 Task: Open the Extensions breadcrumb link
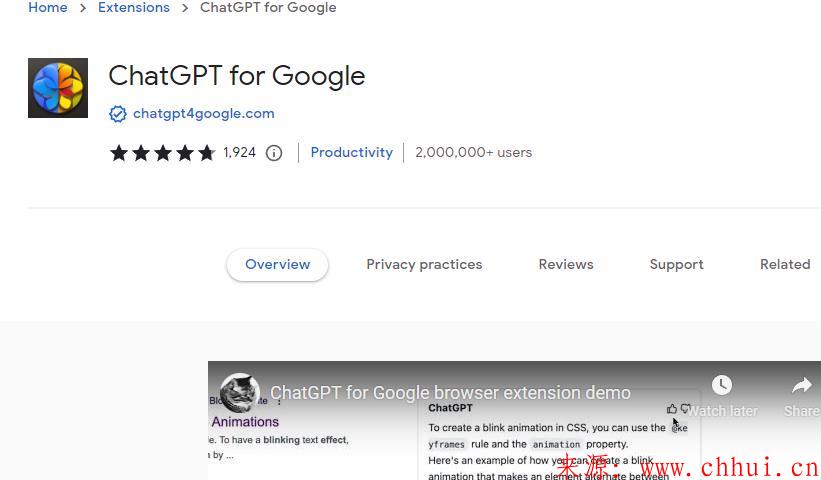(134, 7)
